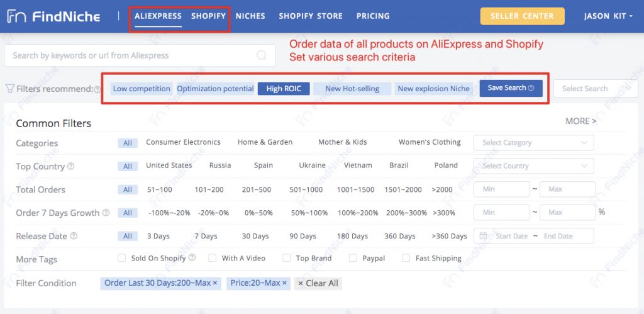Click the Save Search button

tap(511, 88)
